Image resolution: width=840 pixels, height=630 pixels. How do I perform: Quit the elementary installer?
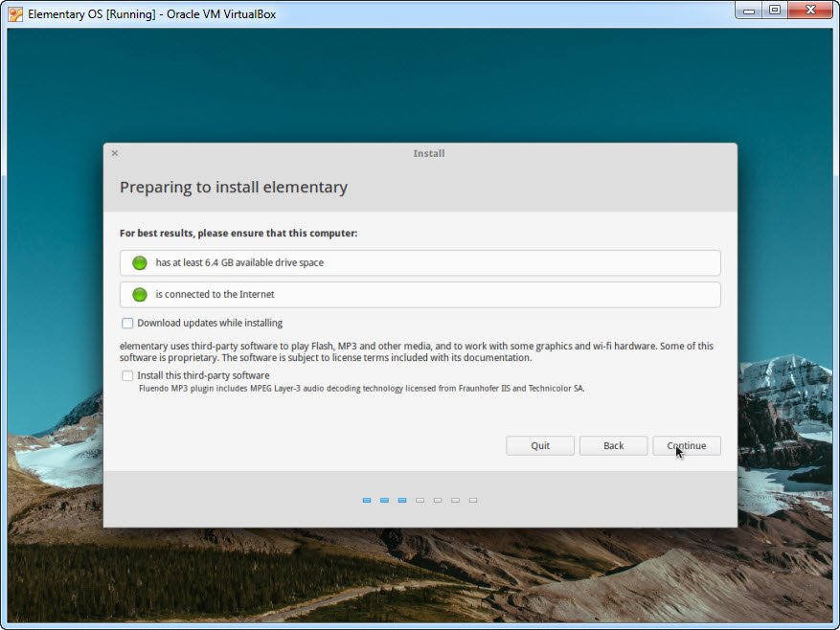[540, 446]
